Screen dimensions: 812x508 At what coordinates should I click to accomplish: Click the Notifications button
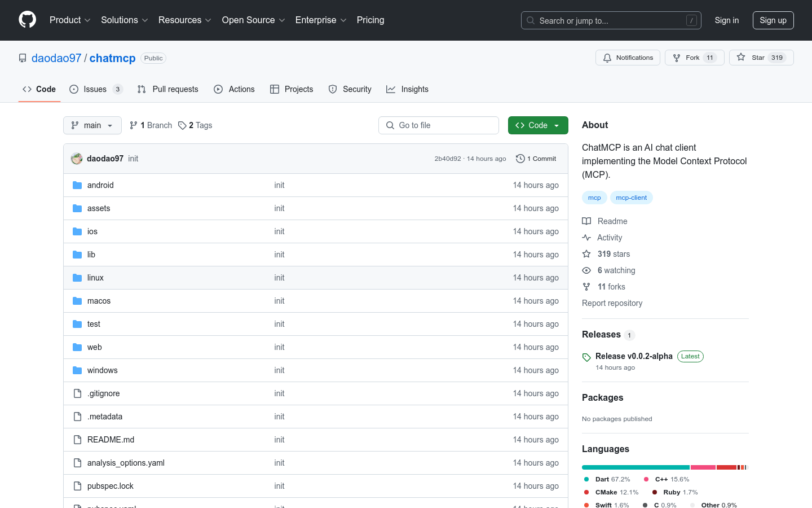[x=628, y=58]
